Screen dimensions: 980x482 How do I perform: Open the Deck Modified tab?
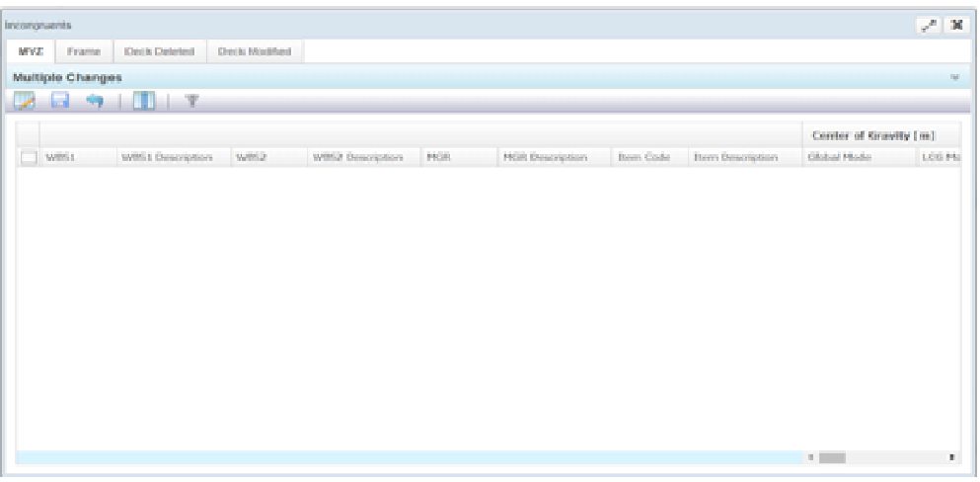pyautogui.click(x=255, y=52)
